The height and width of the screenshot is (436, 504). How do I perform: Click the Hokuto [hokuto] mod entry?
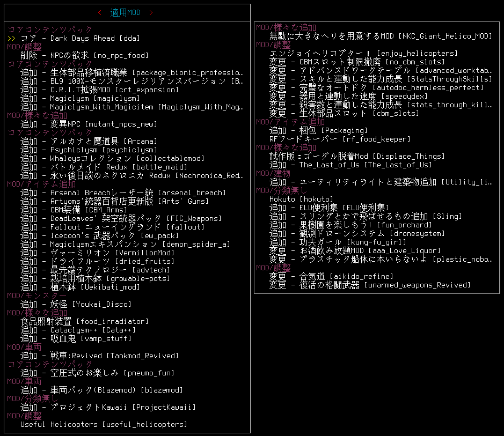pos(301,199)
